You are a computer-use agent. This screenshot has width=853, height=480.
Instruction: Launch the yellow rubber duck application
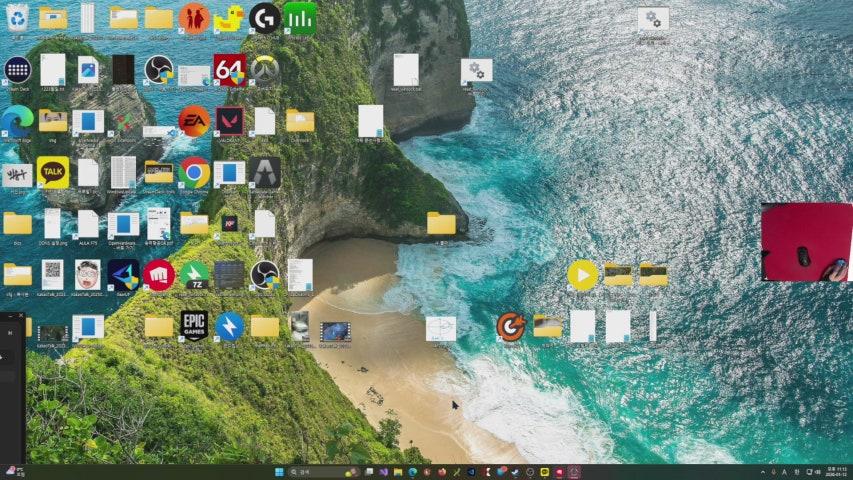[229, 17]
